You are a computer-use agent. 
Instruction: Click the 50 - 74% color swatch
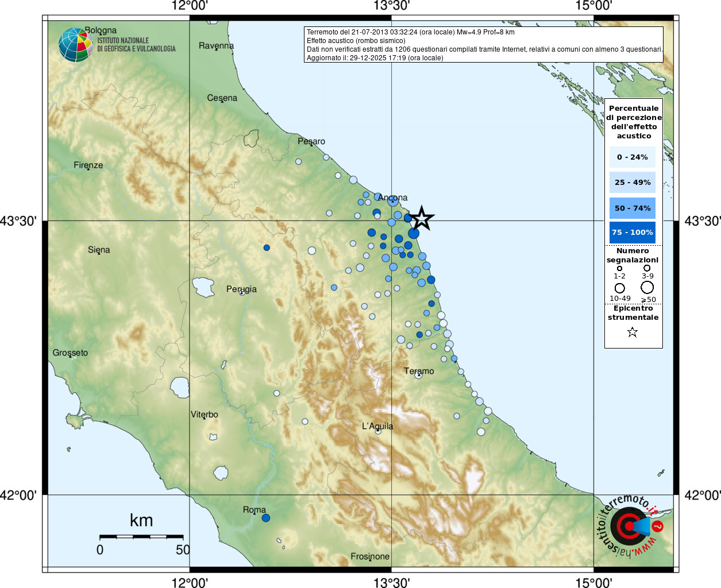pyautogui.click(x=633, y=208)
